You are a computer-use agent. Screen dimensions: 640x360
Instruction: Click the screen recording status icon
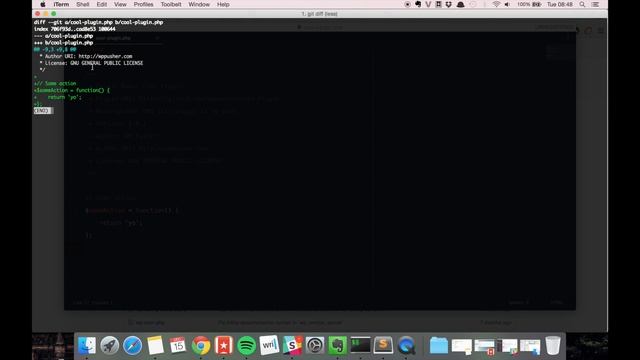pos(407,4)
